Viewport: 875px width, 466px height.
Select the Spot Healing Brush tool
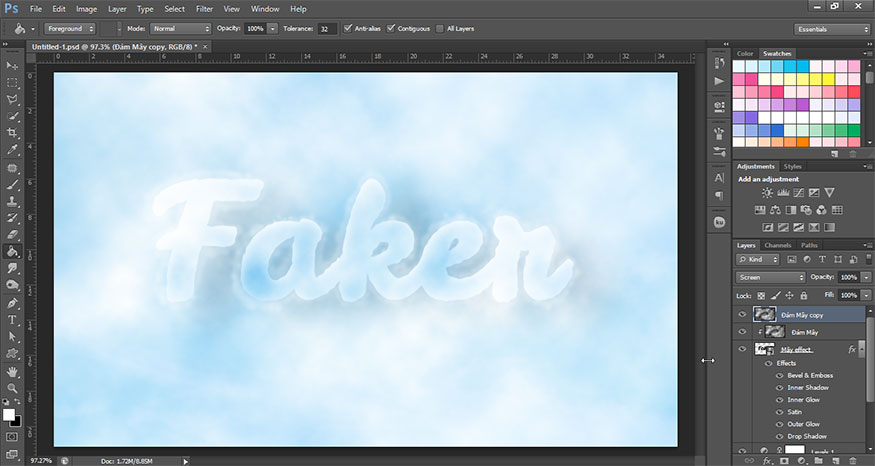click(12, 168)
